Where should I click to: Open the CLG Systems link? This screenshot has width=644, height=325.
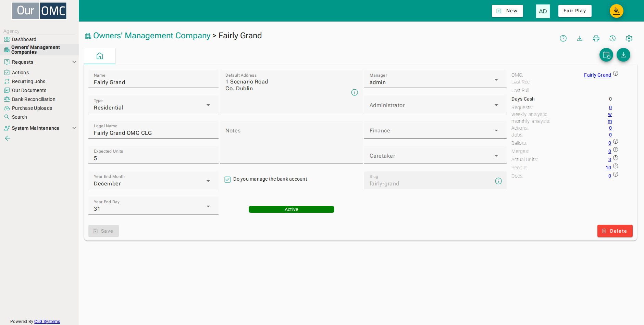[x=47, y=322]
